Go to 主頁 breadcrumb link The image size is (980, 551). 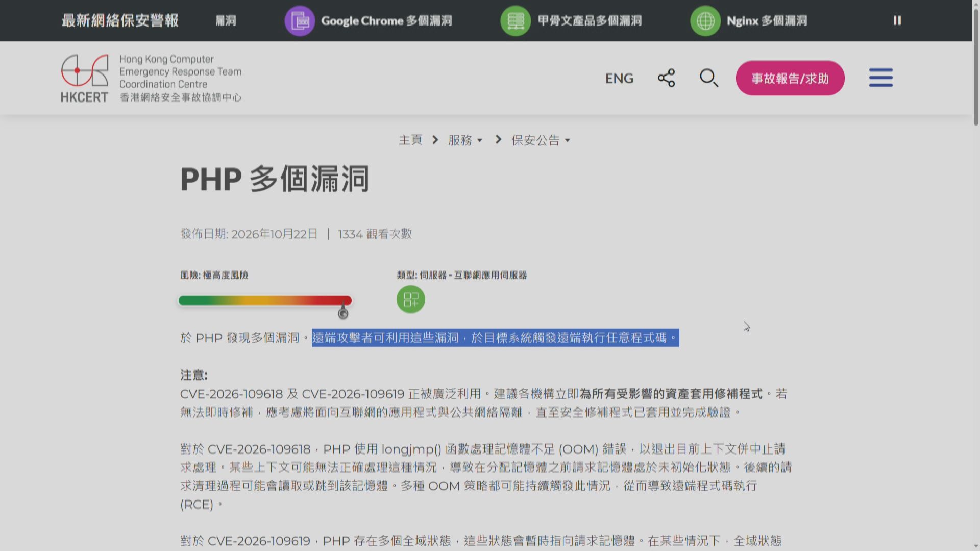[x=410, y=140]
